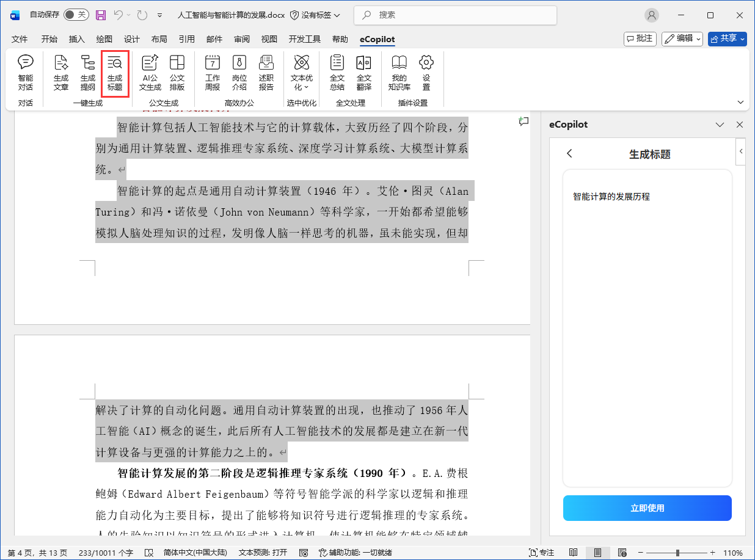Screen dimensions: 755x560
Task: Toggle 专注 focus mode in status bar
Action: point(541,553)
